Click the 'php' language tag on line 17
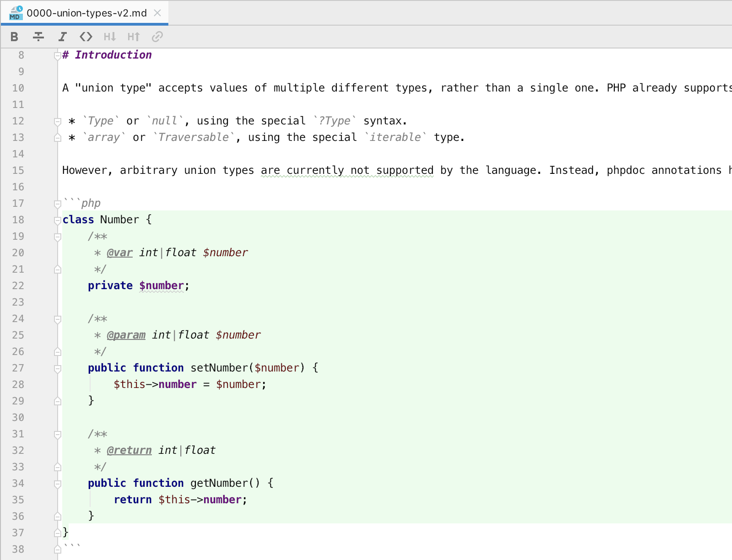Viewport: 732px width, 560px height. [x=91, y=203]
